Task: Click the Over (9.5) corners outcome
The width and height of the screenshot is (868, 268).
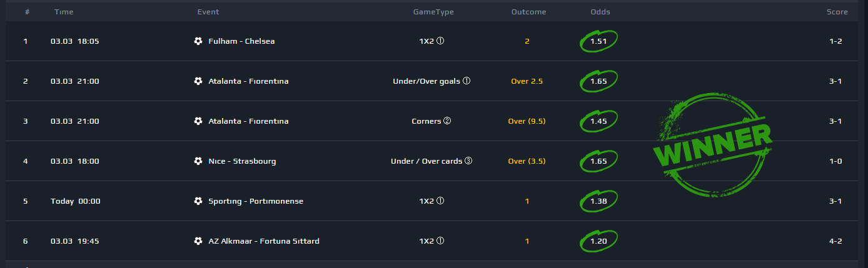Action: [527, 121]
